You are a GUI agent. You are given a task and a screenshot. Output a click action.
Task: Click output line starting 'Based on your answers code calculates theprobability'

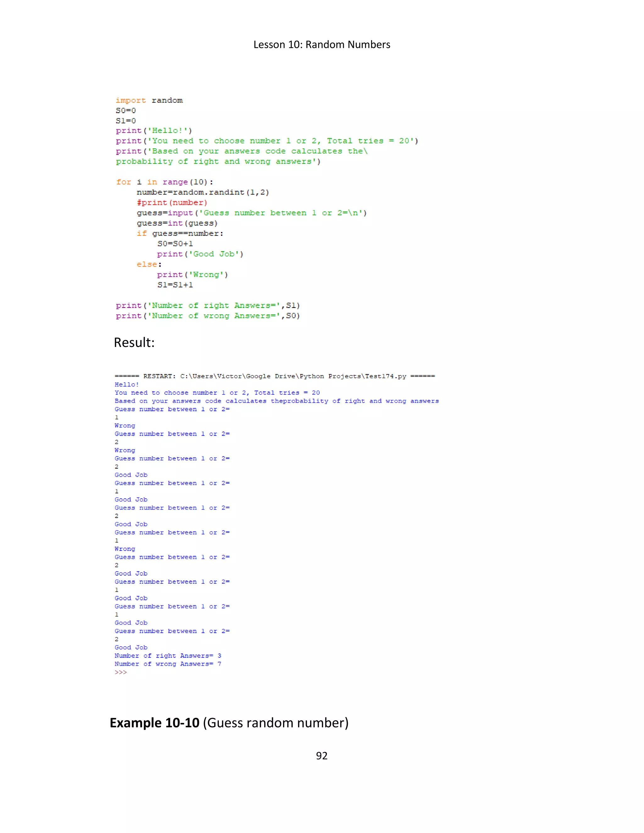[x=277, y=401]
